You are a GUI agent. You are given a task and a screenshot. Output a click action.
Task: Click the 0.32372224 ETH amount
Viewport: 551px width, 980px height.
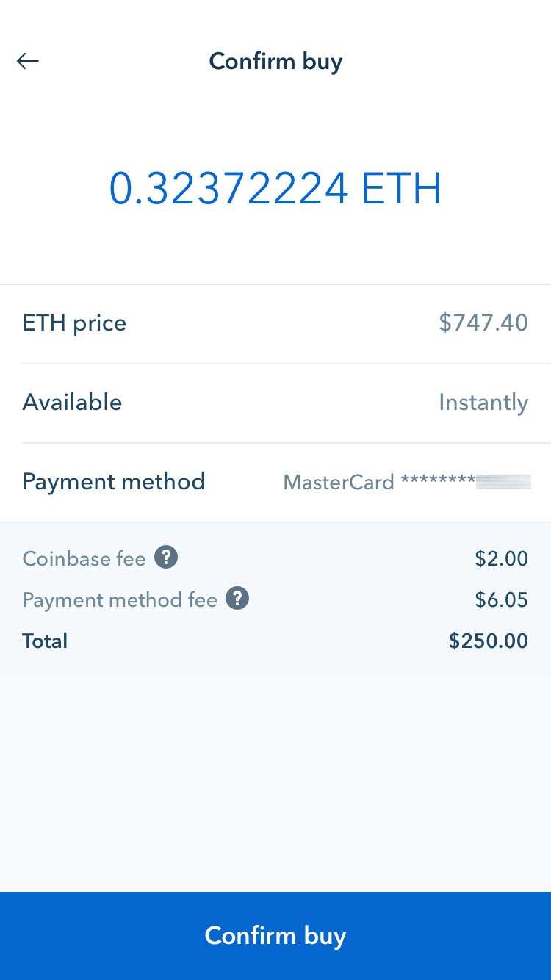click(275, 189)
